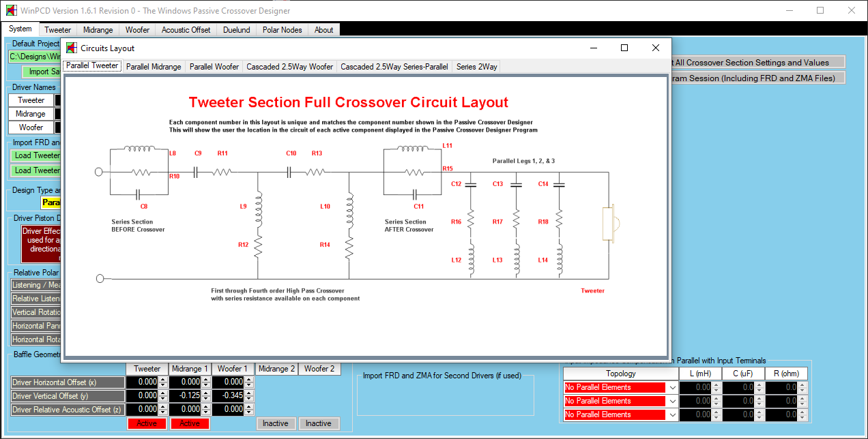The height and width of the screenshot is (439, 868).
Task: Click the L8 inductor coil symbol
Action: (x=139, y=150)
